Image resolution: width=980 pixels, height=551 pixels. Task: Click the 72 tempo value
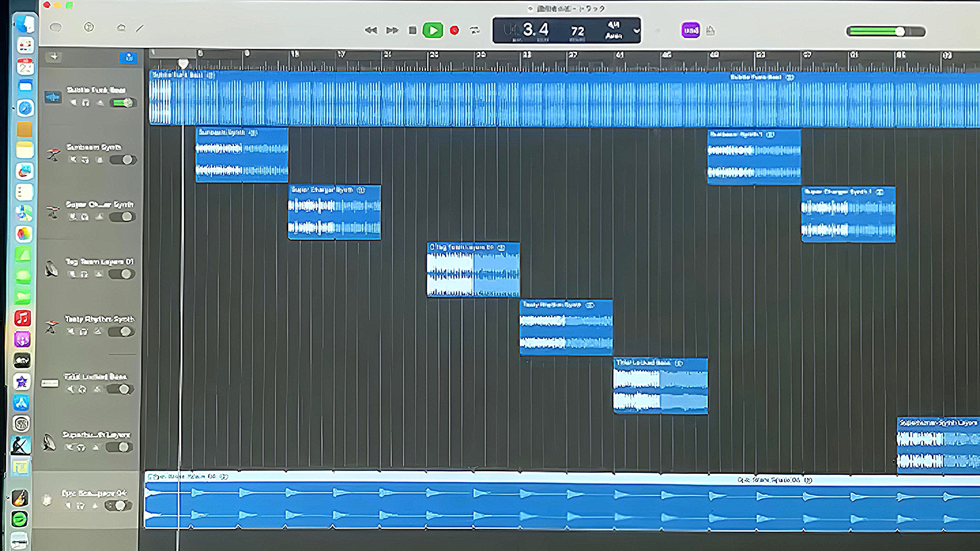point(577,31)
